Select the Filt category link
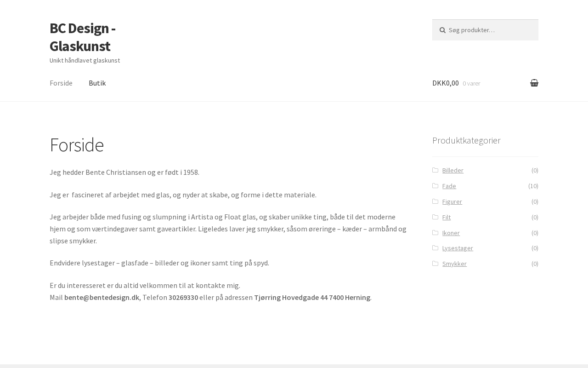This screenshot has width=588, height=368. pos(446,217)
